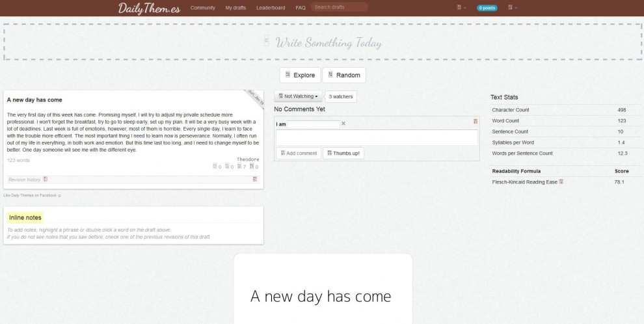Click the 3 watchers label
Image resolution: width=644 pixels, height=324 pixels.
[x=341, y=96]
